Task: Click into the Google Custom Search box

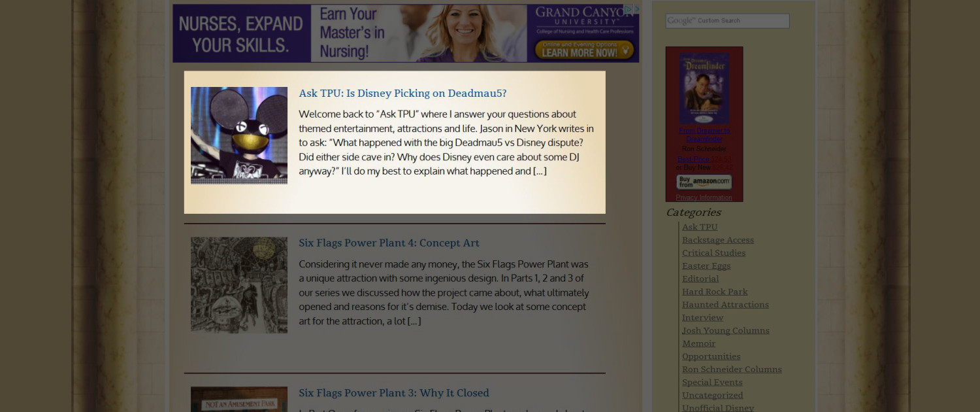Action: [x=727, y=21]
